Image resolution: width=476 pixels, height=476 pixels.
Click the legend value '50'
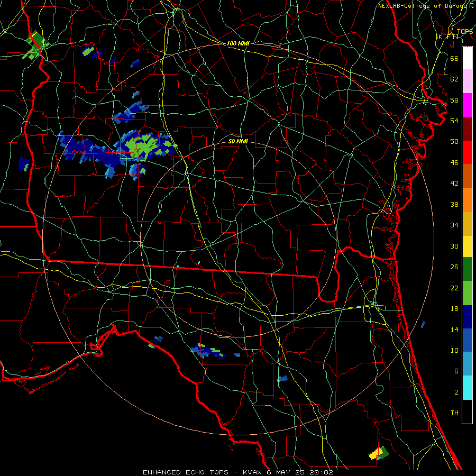(454, 141)
